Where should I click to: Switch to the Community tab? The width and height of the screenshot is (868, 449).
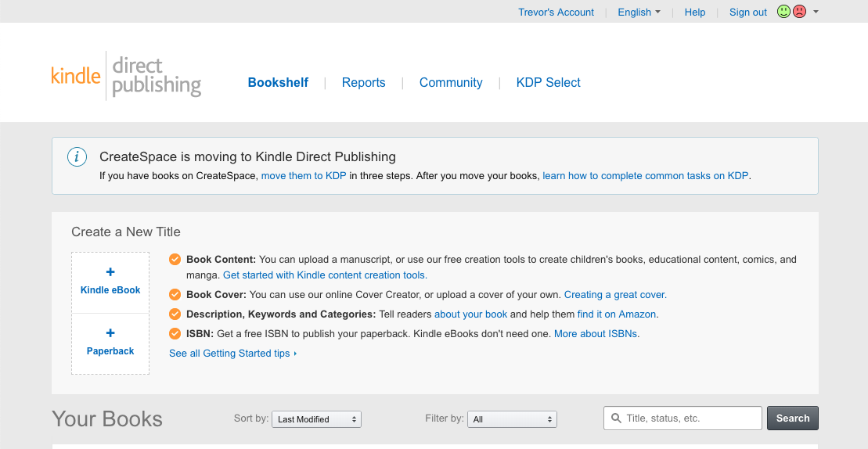coord(451,83)
